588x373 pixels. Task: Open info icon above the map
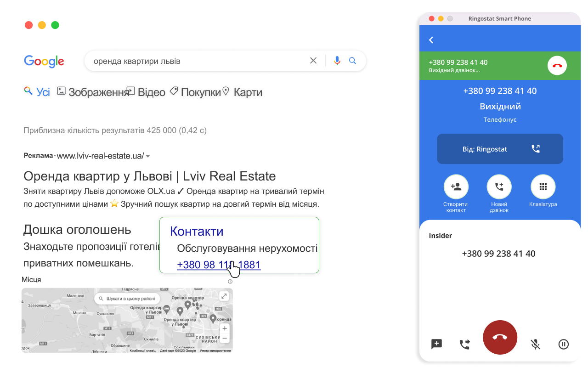230,282
